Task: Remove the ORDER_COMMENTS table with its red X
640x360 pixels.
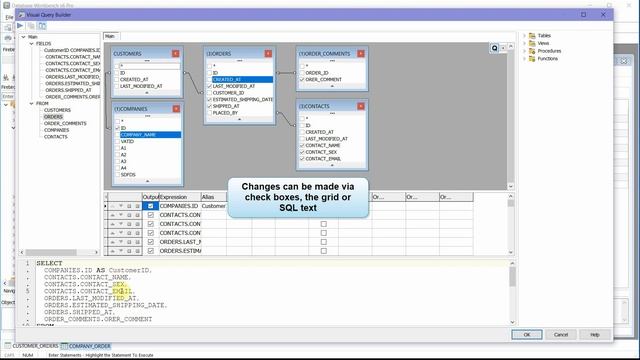Action: 361,53
